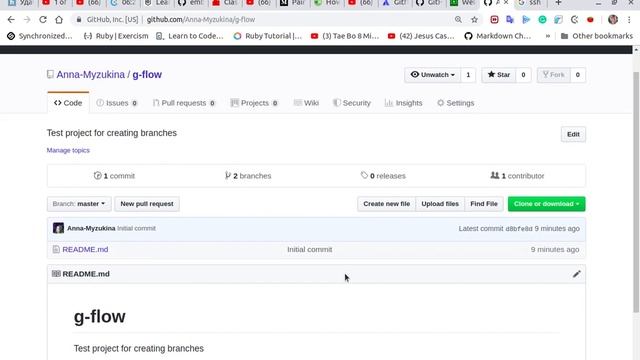Open the Jesus Cas... YouTube bookmark
640x360 pixels.
click(x=421, y=36)
